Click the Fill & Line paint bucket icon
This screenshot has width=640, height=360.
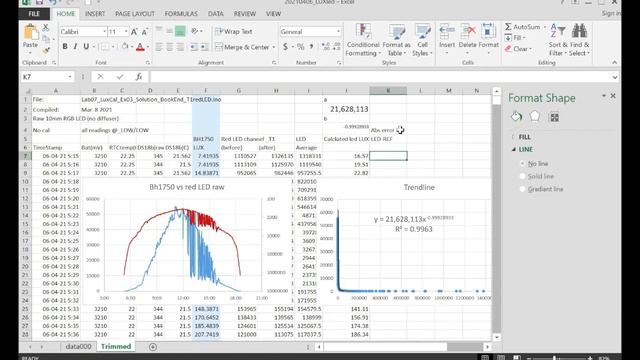[x=516, y=117]
